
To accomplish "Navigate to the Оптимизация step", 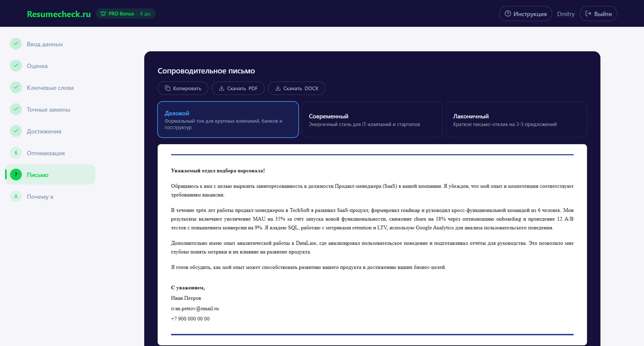I will [x=46, y=153].
